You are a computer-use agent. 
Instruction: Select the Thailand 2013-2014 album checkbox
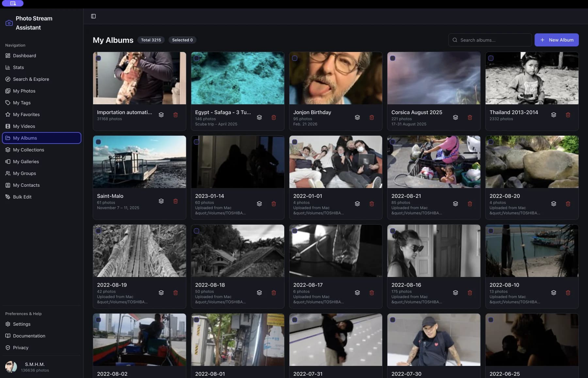(x=491, y=58)
